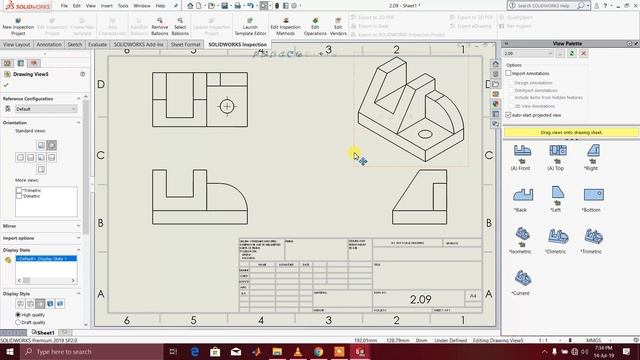Select Wireframe display style
The height and width of the screenshot is (360, 640).
20,303
